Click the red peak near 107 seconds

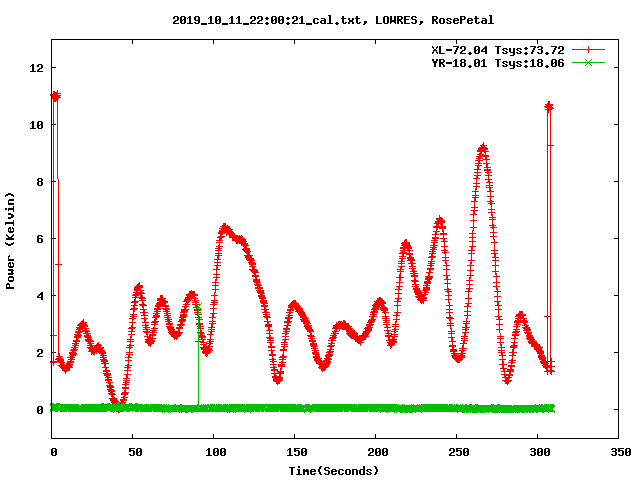coord(225,229)
